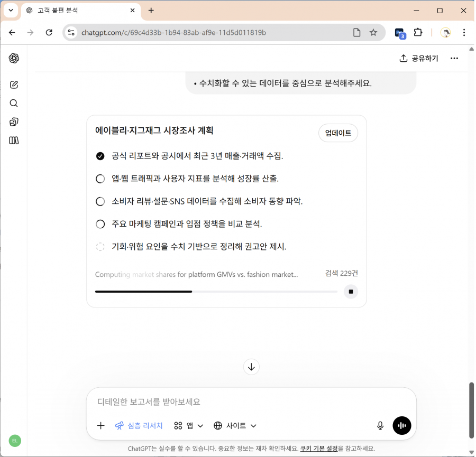Click the 업데이트 button
This screenshot has width=476, height=457.
[x=338, y=133]
